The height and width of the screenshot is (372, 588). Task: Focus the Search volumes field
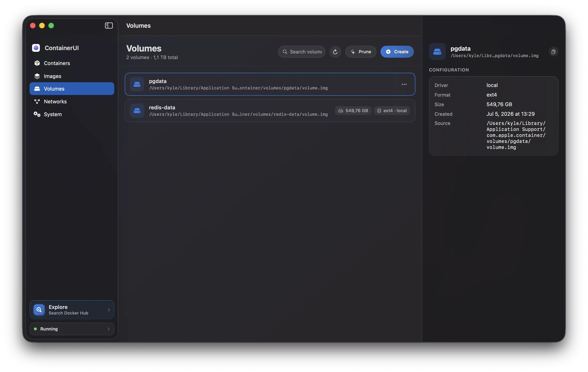[302, 52]
